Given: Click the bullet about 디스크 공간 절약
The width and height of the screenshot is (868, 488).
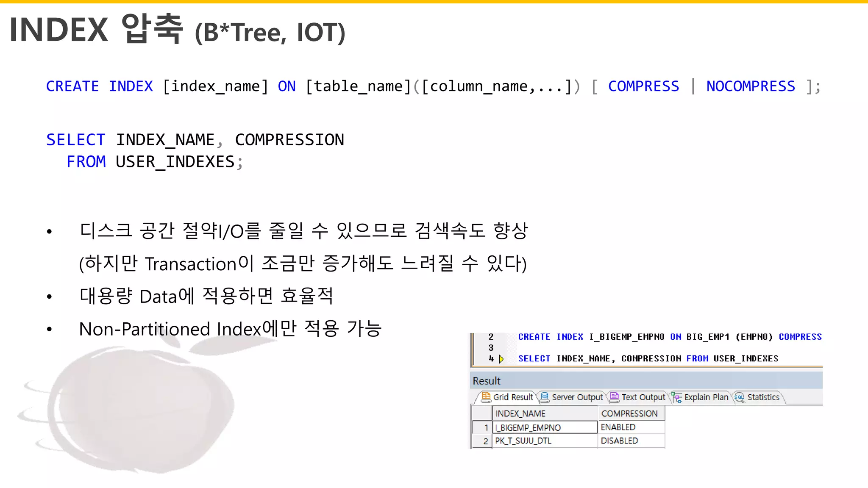Looking at the screenshot, I should tap(303, 231).
